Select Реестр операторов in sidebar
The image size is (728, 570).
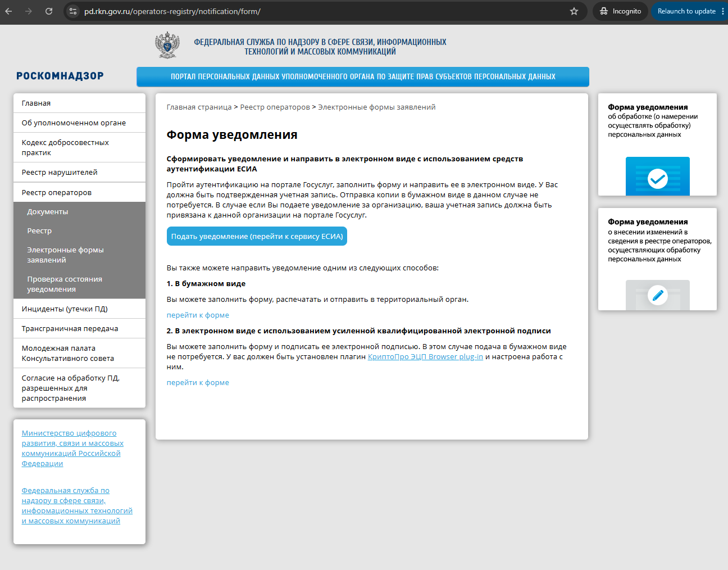(79, 192)
